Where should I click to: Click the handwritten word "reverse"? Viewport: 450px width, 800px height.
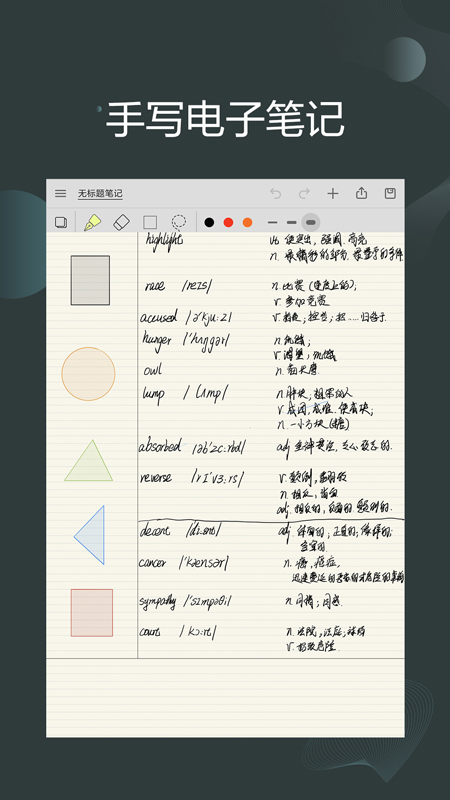coord(156,478)
